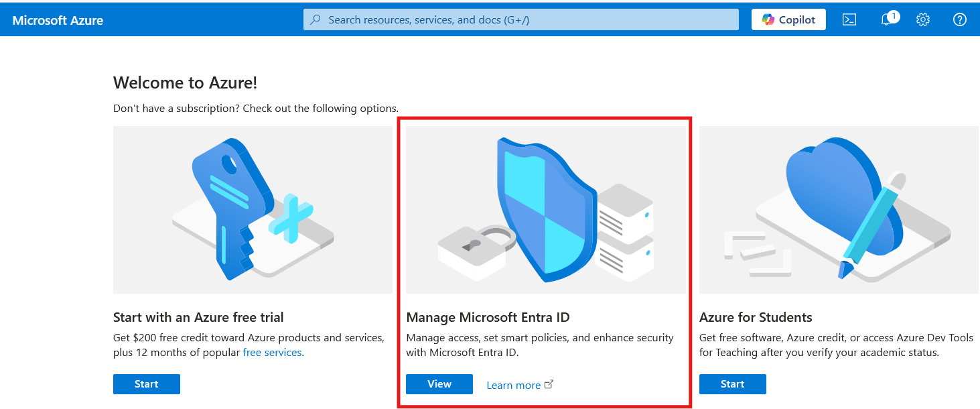
Task: Click the key illustration for free trial
Action: pyautogui.click(x=253, y=210)
